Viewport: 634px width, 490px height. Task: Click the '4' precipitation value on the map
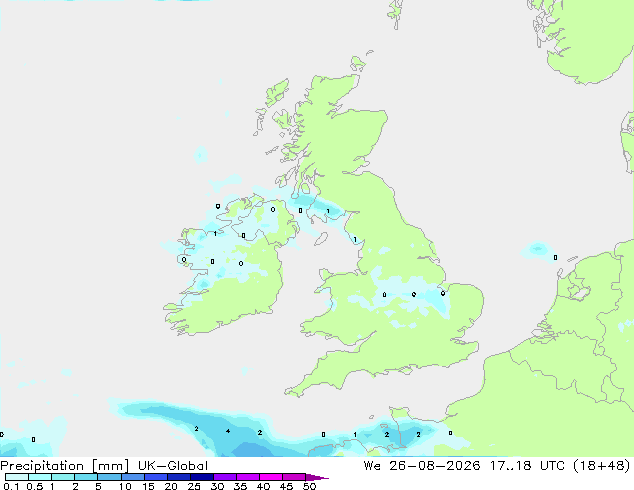tap(228, 431)
